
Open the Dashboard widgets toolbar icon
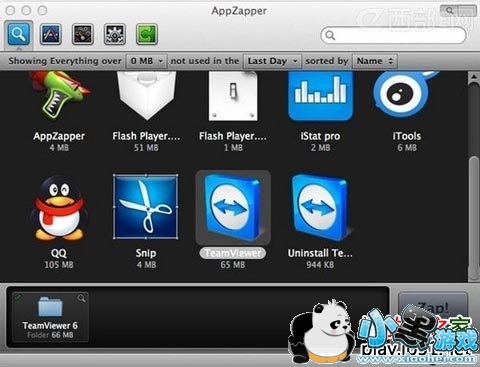coord(83,34)
